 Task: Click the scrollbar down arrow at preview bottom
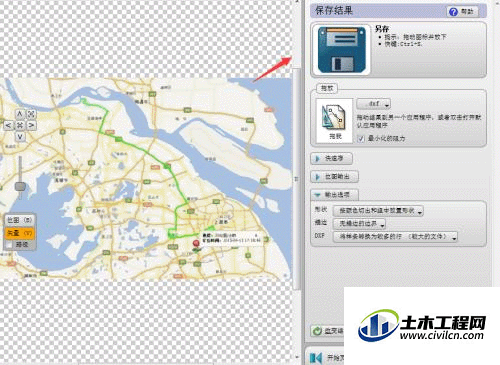(x=296, y=357)
